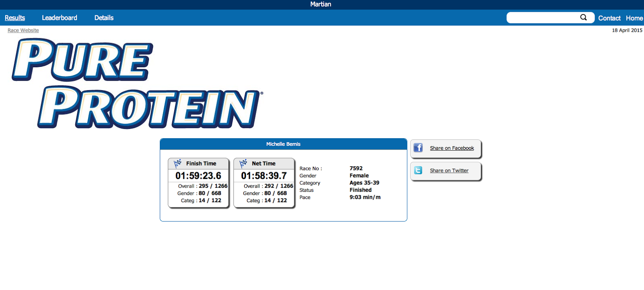Image resolution: width=644 pixels, height=290 pixels.
Task: Select the Michelle Bemis name header
Action: coord(283,144)
